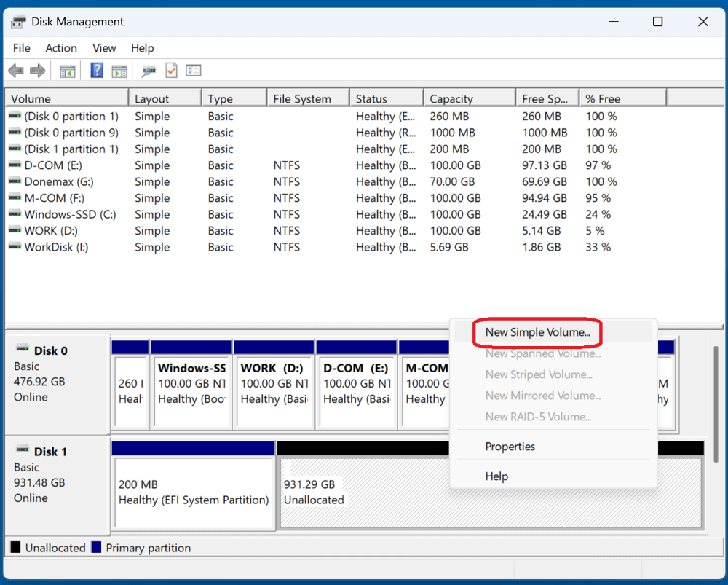The width and height of the screenshot is (728, 585).
Task: Toggle the Show/Hide Console Tree toolbar icon
Action: pyautogui.click(x=67, y=70)
